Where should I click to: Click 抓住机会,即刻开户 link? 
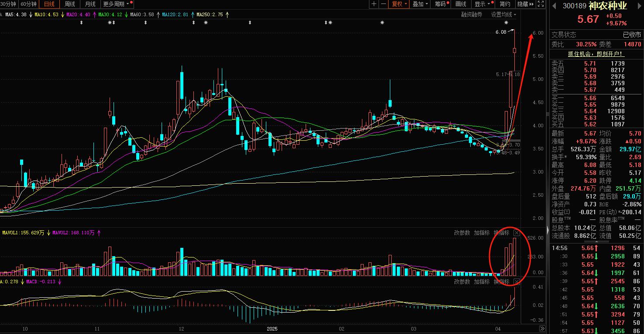[596, 54]
